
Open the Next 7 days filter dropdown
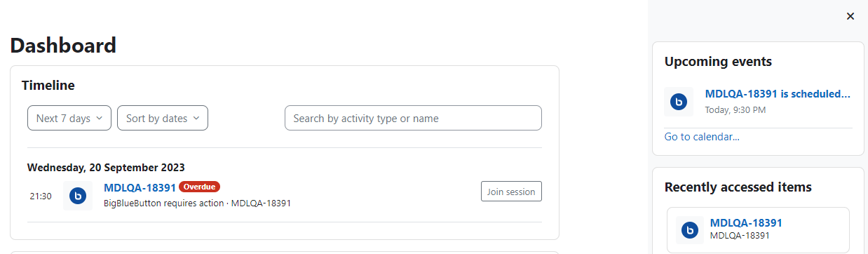(x=69, y=118)
